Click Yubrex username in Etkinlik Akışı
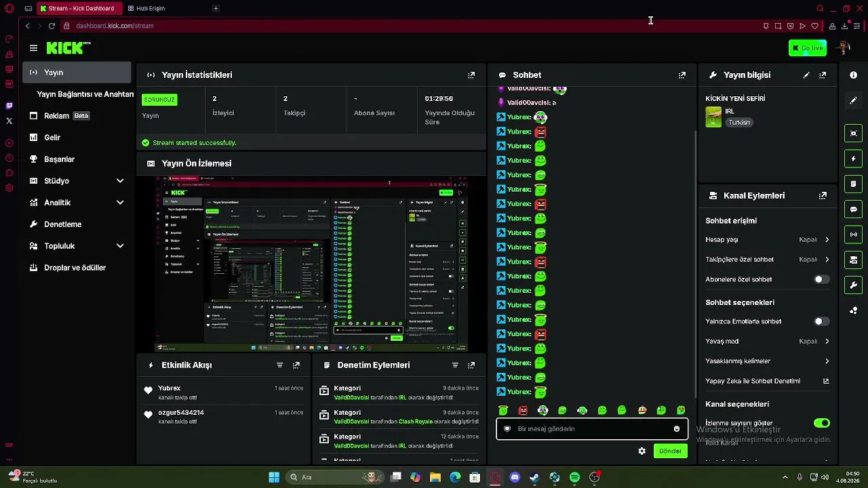The height and width of the screenshot is (488, 868). [170, 388]
